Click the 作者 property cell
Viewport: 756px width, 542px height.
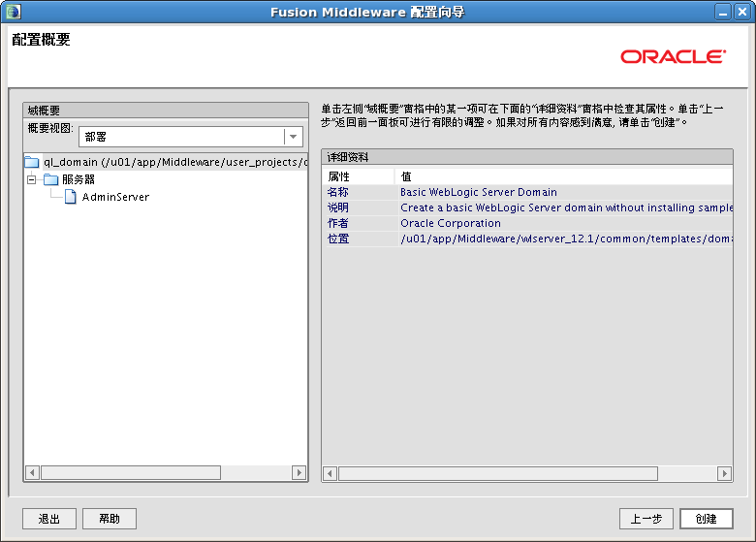[360, 223]
